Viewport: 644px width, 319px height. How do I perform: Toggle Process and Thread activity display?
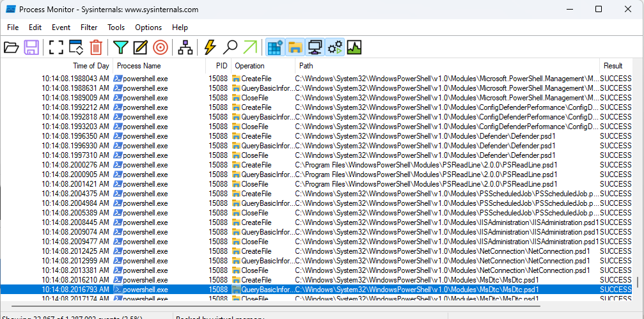(334, 47)
